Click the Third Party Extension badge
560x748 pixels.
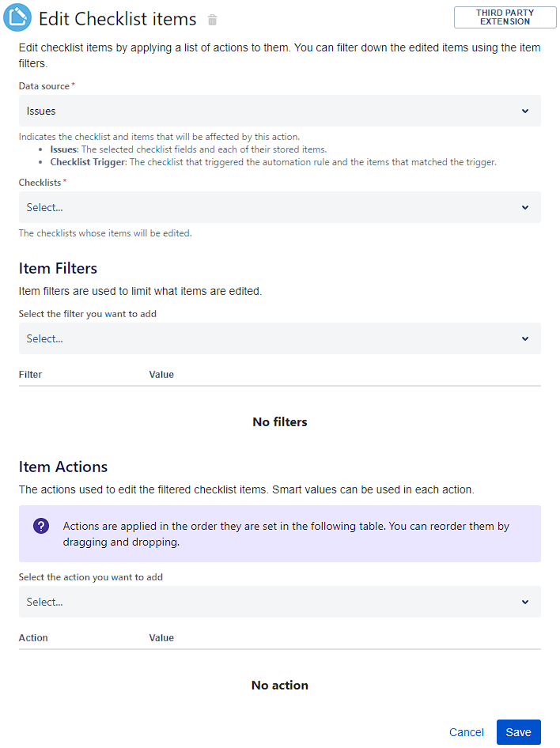coord(505,17)
